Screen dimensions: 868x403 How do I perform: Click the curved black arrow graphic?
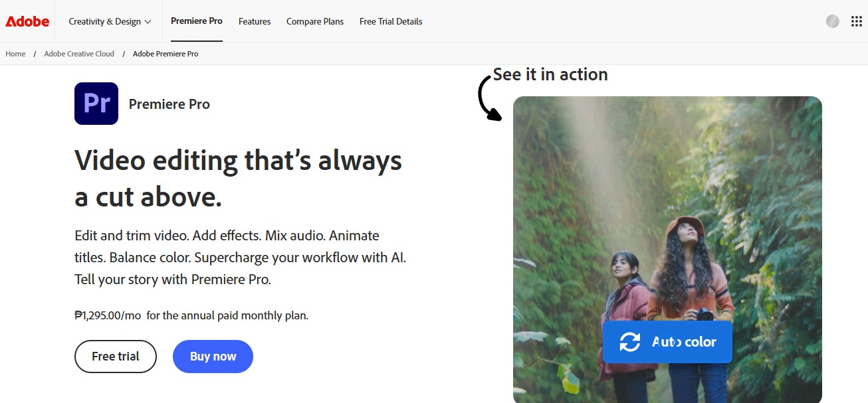[x=488, y=100]
